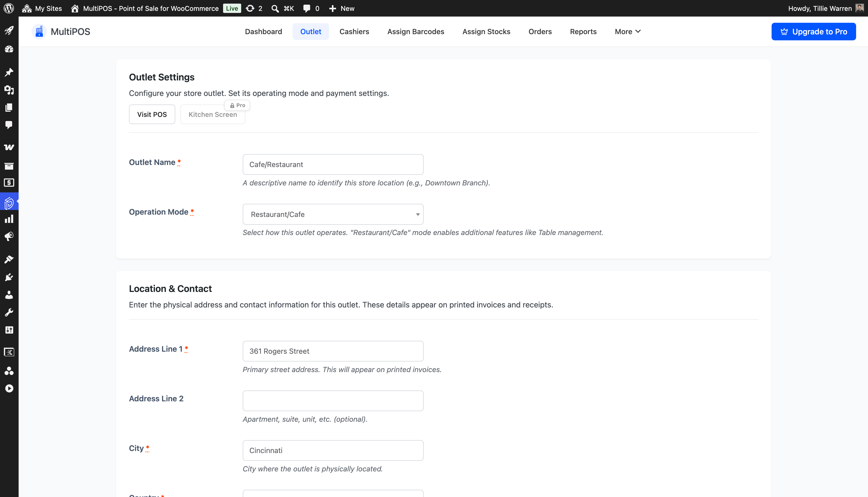Viewport: 868px width, 497px height.
Task: Open comments bubble in the admin bar
Action: point(311,8)
